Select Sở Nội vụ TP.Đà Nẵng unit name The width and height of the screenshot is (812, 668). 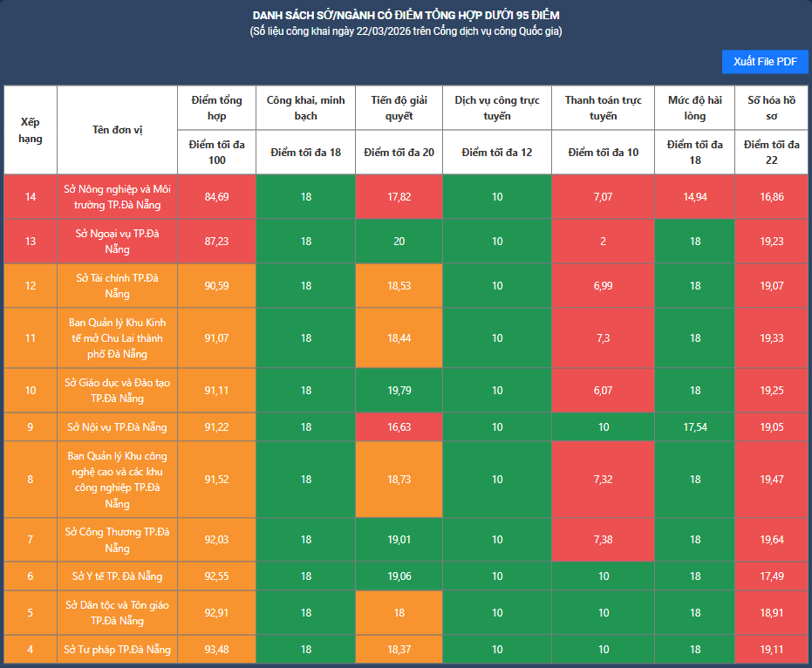click(x=118, y=427)
